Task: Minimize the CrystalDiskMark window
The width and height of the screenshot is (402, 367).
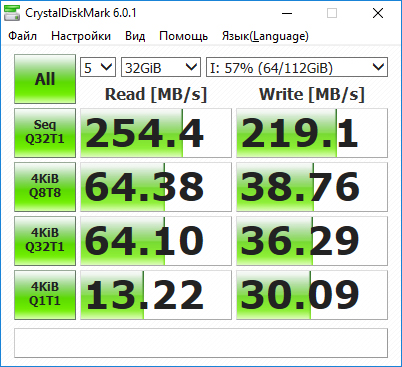Action: 287,13
